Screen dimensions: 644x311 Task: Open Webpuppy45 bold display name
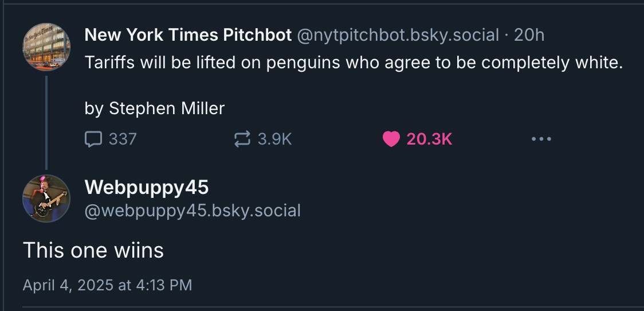coord(147,187)
